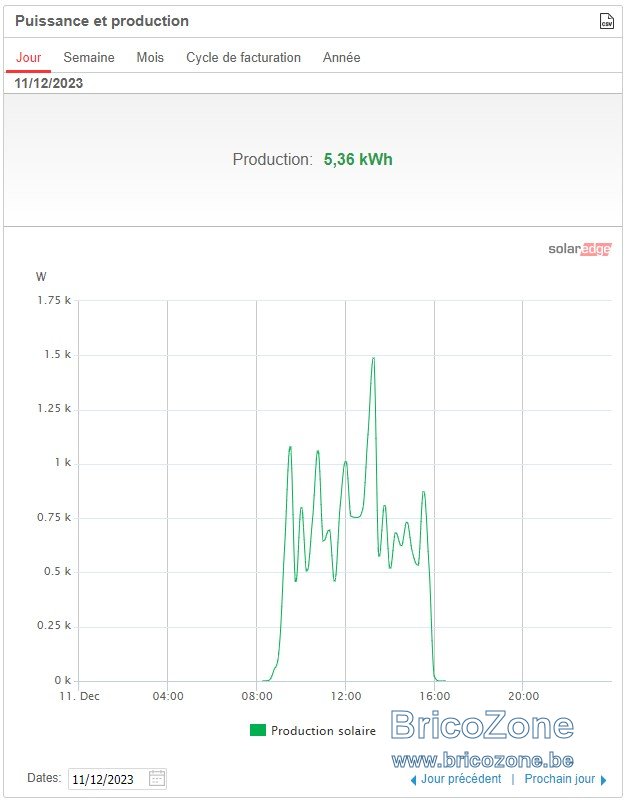Toggle the green Production solaire legend swatch

pyautogui.click(x=258, y=730)
